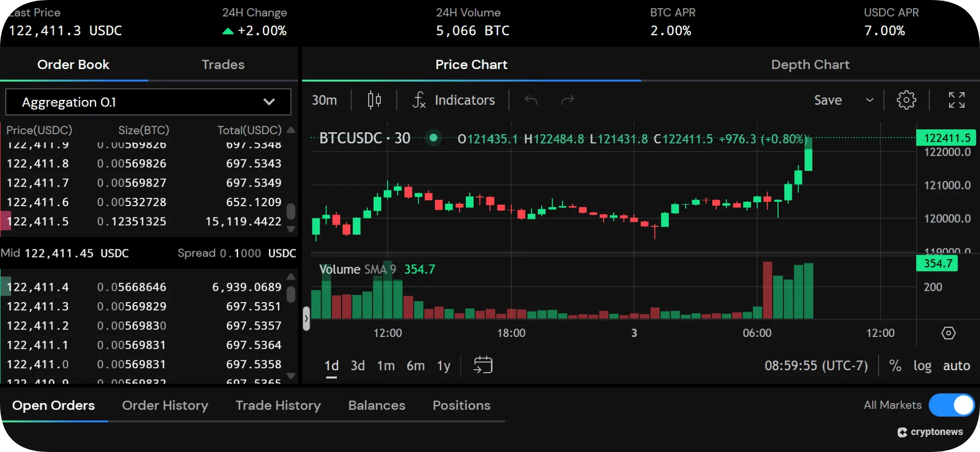This screenshot has width=980, height=452.
Task: Open the Balances tab
Action: (x=377, y=405)
